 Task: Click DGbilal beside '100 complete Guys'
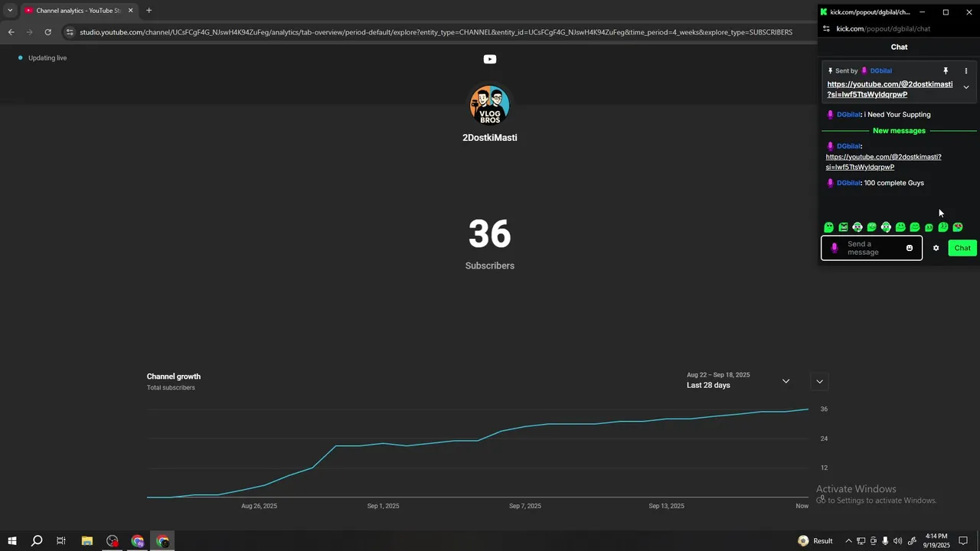click(x=849, y=183)
